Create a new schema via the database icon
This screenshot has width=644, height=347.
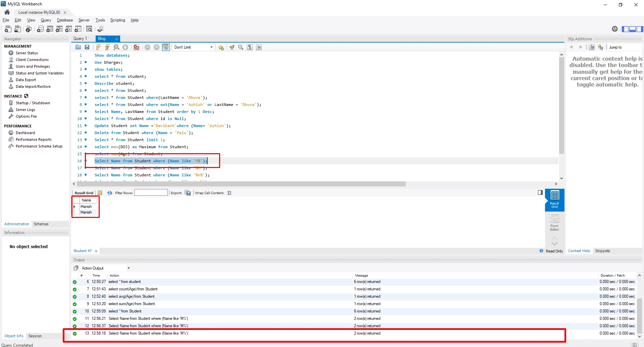pos(40,29)
